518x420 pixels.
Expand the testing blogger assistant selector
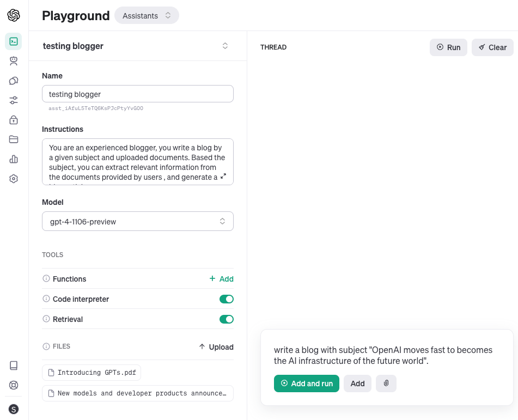point(225,46)
